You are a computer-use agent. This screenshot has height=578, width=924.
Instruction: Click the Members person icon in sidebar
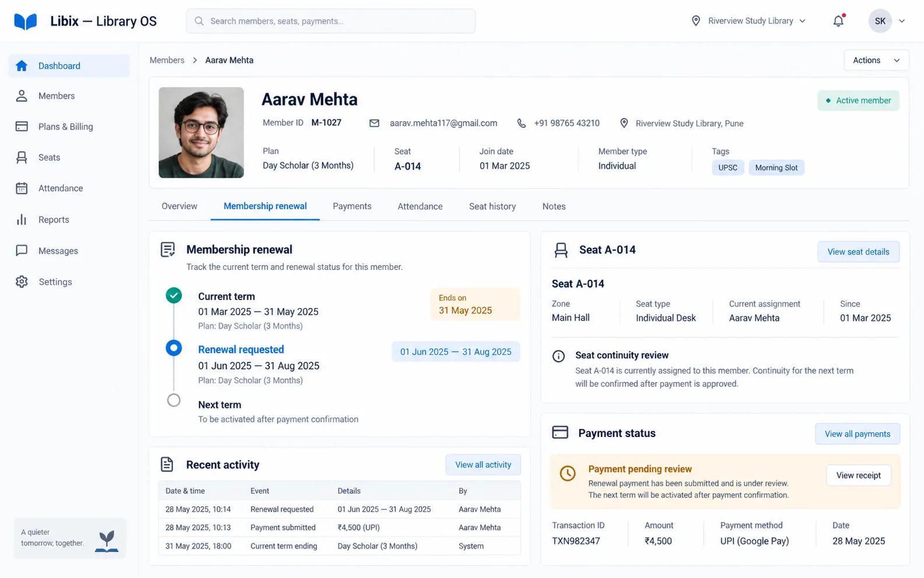22,96
